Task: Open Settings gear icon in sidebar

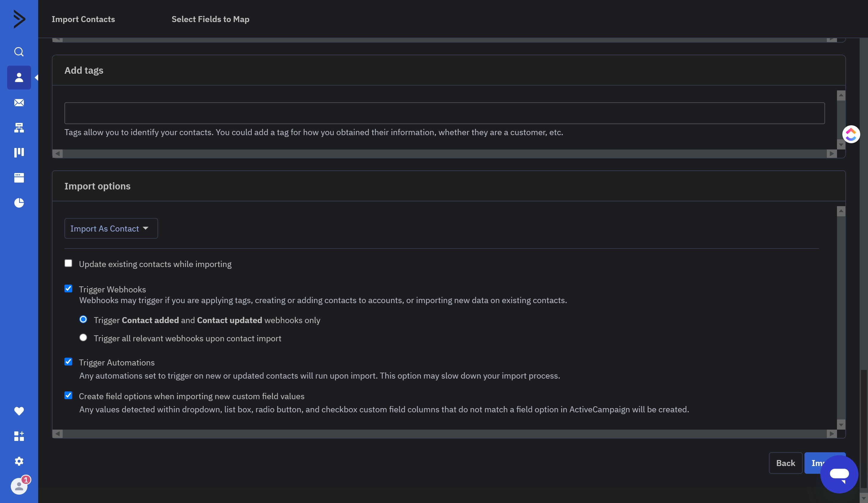Action: (19, 461)
